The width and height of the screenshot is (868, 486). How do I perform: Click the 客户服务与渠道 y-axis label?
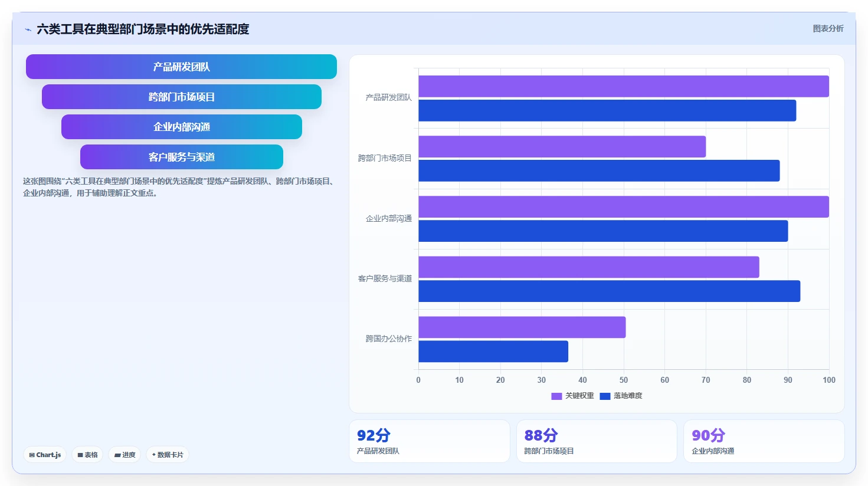(385, 278)
